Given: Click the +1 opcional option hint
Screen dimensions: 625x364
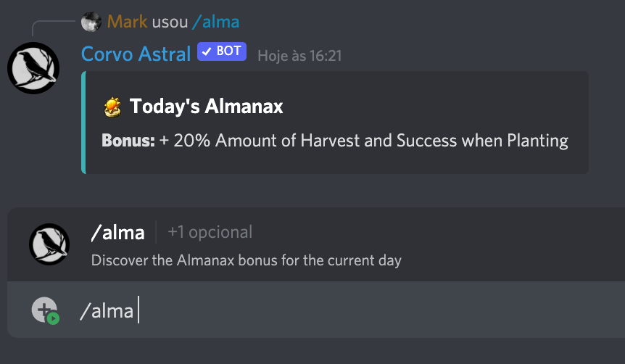Looking at the screenshot, I should [x=210, y=233].
